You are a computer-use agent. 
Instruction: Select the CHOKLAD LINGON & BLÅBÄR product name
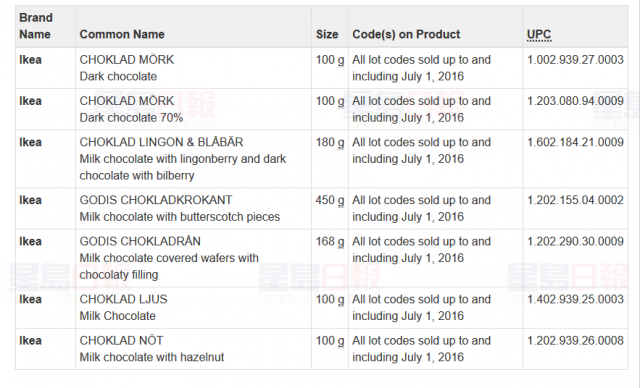point(161,142)
